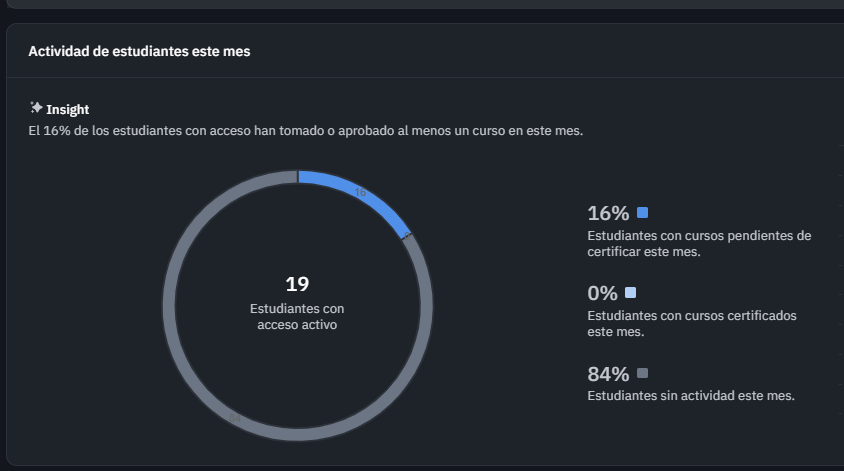This screenshot has height=471, width=844.
Task: Click the number 19 in the chart center
Action: (x=297, y=284)
